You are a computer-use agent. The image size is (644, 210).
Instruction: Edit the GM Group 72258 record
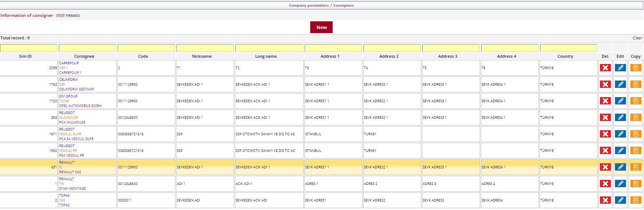coord(620,101)
